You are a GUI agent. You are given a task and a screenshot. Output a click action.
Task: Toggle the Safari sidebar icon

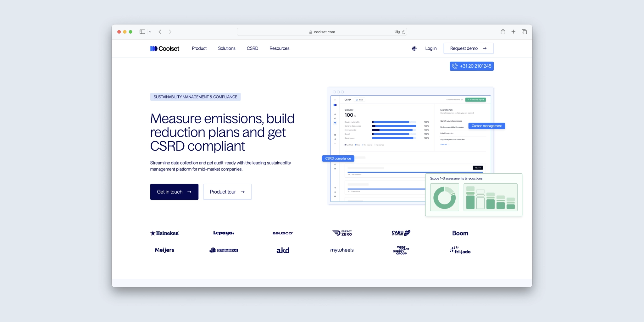142,31
